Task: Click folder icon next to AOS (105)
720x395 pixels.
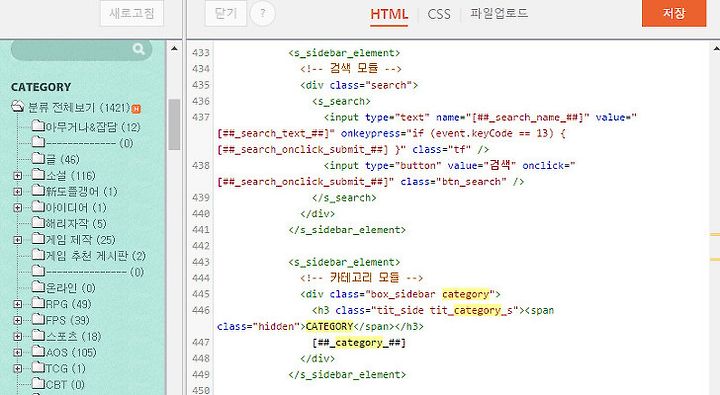Action: (x=38, y=351)
